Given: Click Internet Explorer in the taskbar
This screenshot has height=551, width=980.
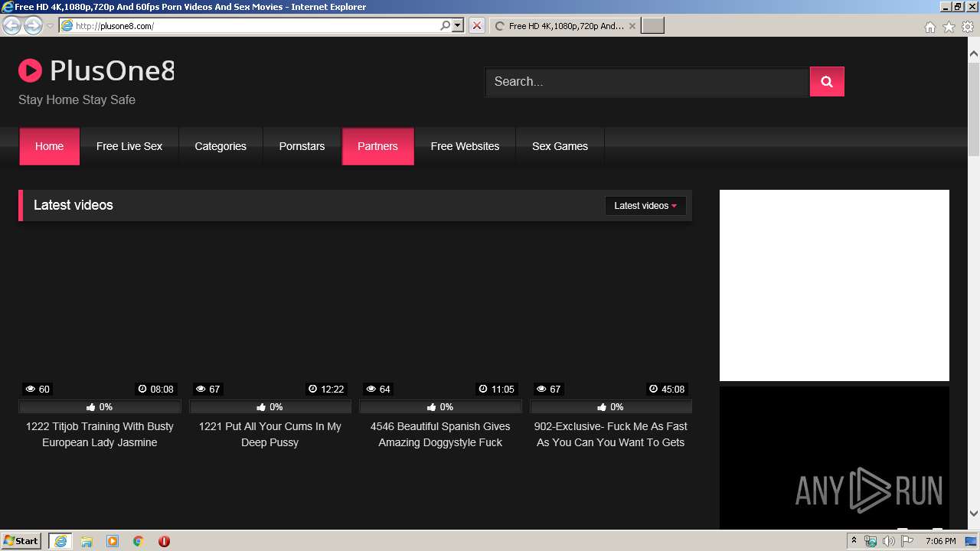Looking at the screenshot, I should (60, 541).
